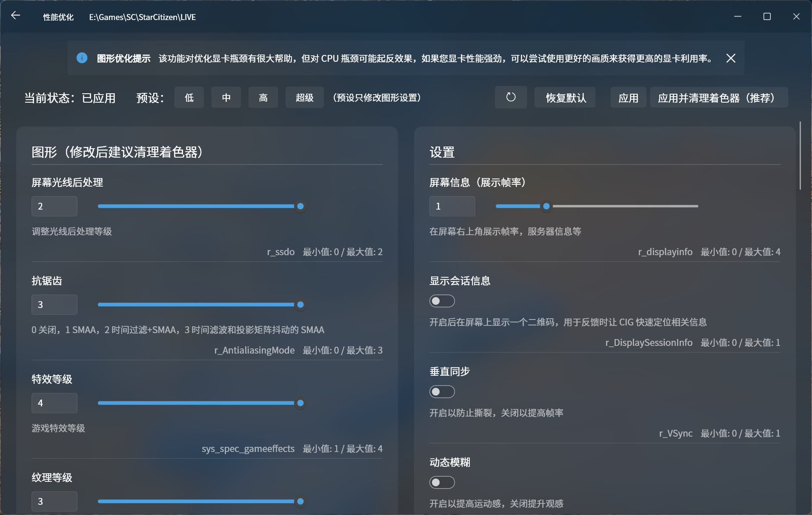This screenshot has height=515, width=812.
Task: Toggle the 显示会话信息 switch
Action: [442, 301]
